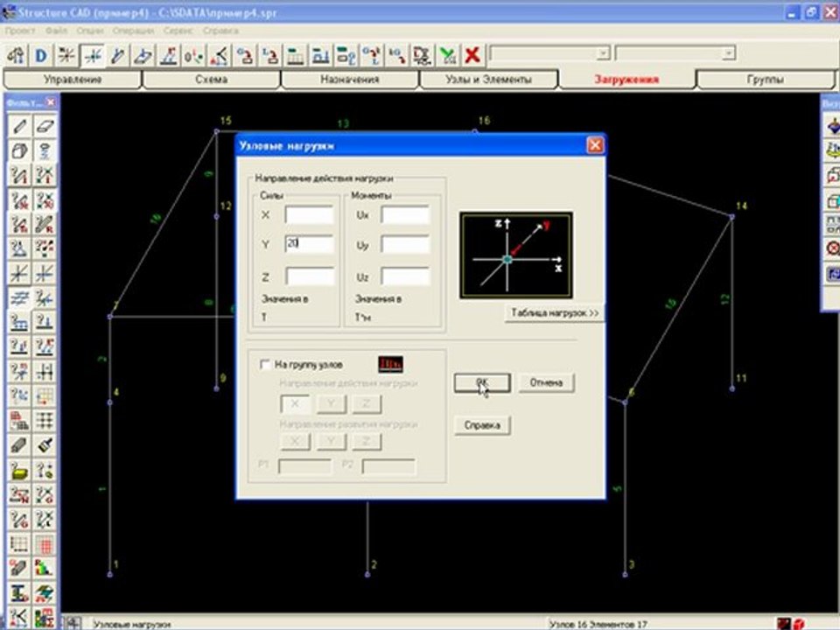This screenshot has height=630, width=840.
Task: Click the red cube icon in status bar
Action: [x=799, y=624]
